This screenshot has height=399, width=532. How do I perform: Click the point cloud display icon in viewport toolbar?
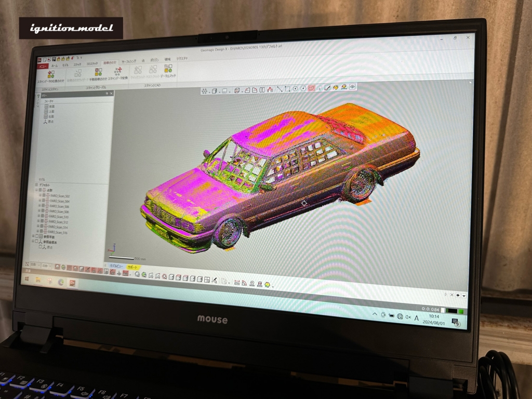coord(205,91)
